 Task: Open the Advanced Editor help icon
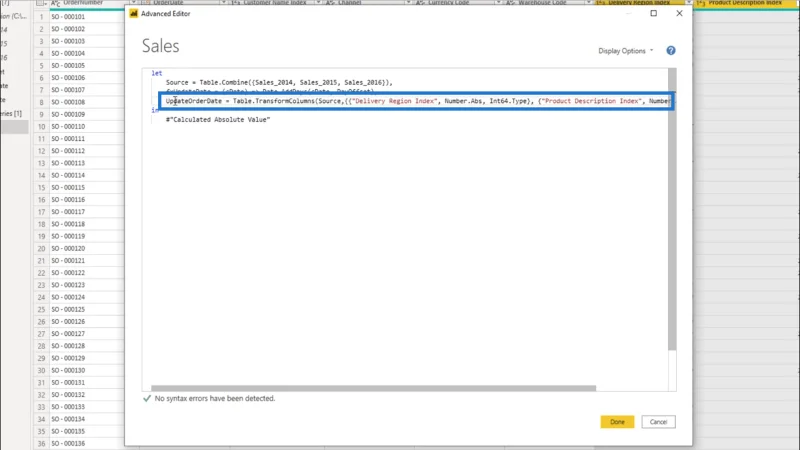coord(670,51)
